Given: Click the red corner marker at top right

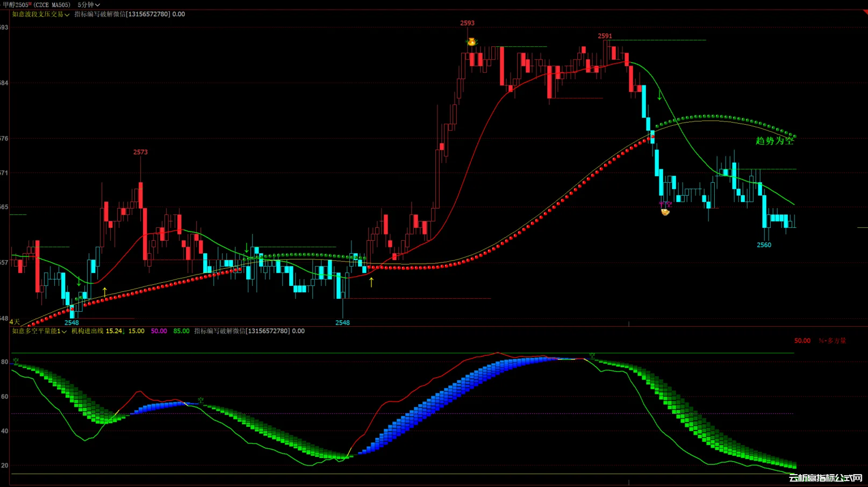Looking at the screenshot, I should [x=864, y=13].
